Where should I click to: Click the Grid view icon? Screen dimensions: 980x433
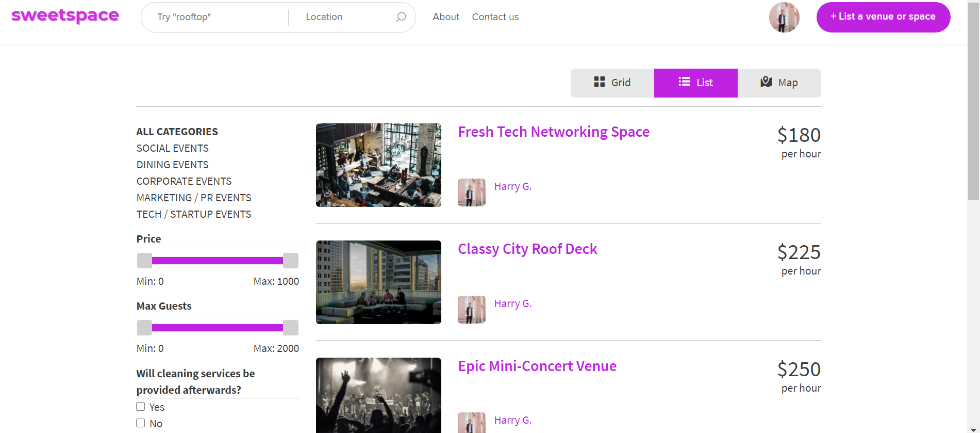599,82
